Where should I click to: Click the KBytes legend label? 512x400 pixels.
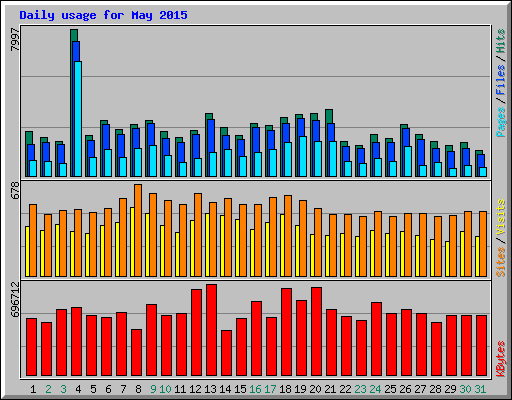pos(501,359)
